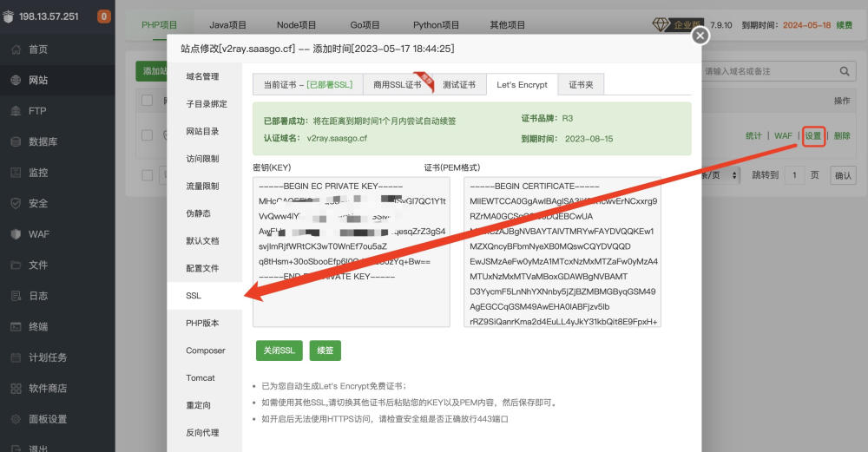The height and width of the screenshot is (452, 868).
Task: Click inside the 证书(PEM格式) text area
Action: pos(562,252)
